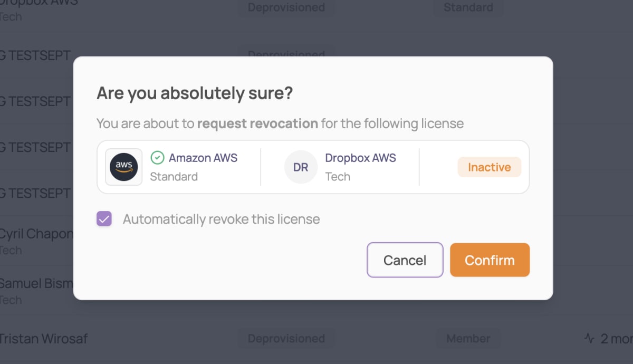Click the activity pulse icon near 2 mon

(589, 338)
